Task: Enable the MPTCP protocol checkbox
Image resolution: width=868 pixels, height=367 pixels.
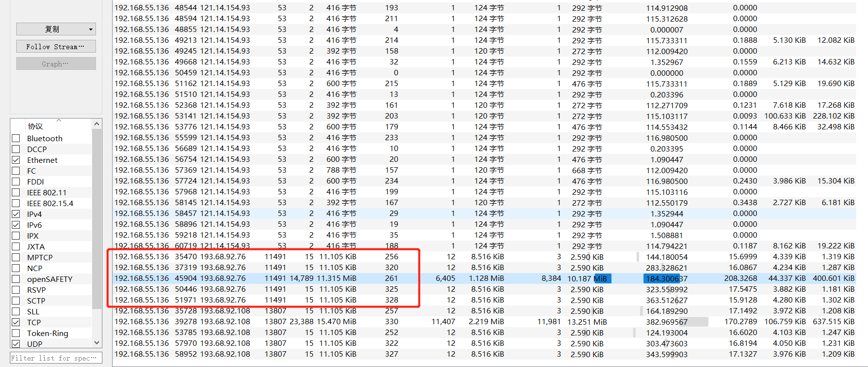Action: (x=16, y=258)
